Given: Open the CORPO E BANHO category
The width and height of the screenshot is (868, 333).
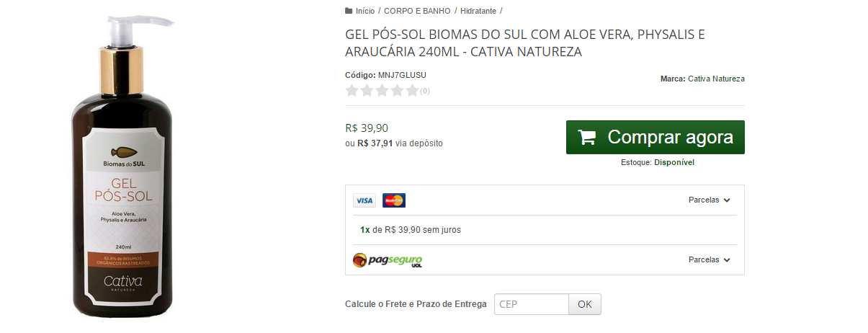Looking at the screenshot, I should [417, 11].
